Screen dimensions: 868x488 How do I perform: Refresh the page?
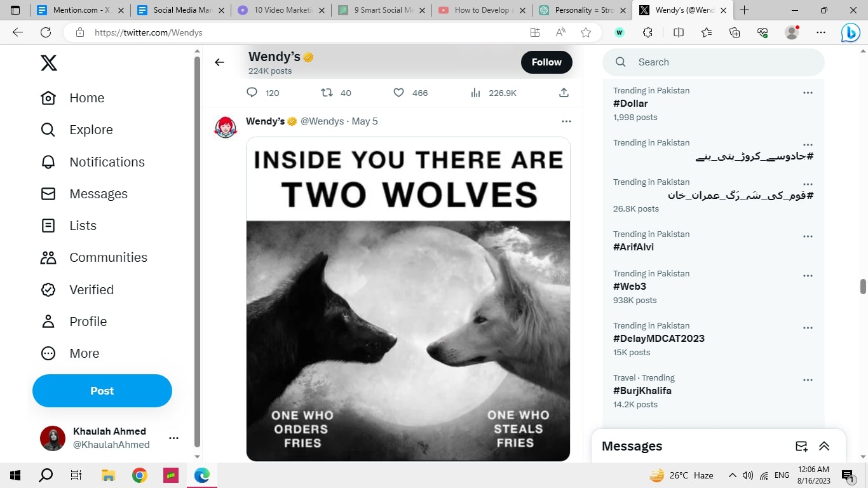click(46, 32)
